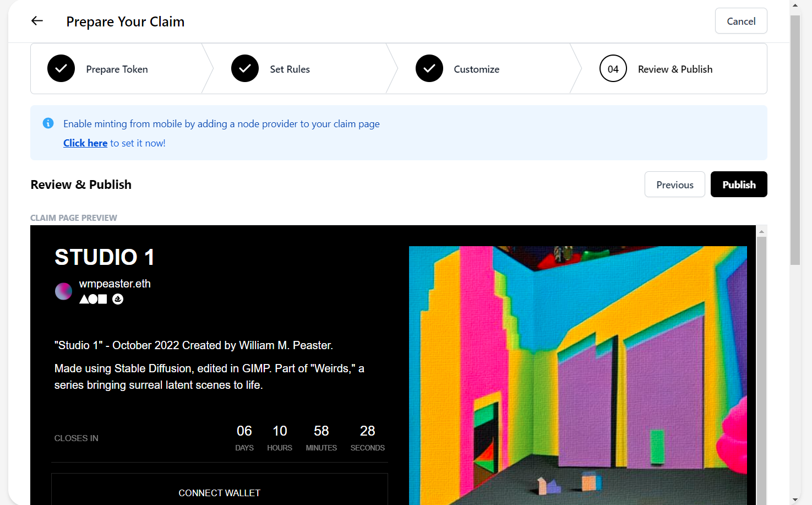The width and height of the screenshot is (812, 505).
Task: Go to Prepare Token step
Action: 117,69
